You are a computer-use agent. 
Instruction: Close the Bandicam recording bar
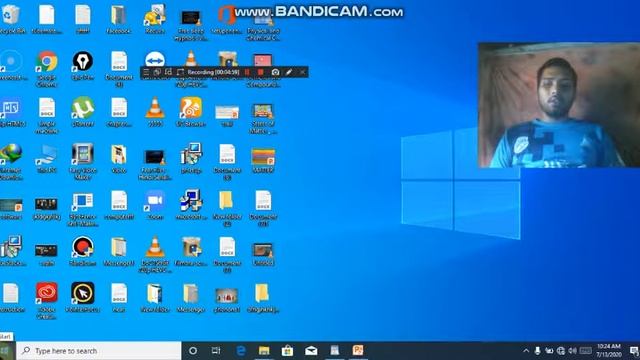tap(302, 72)
